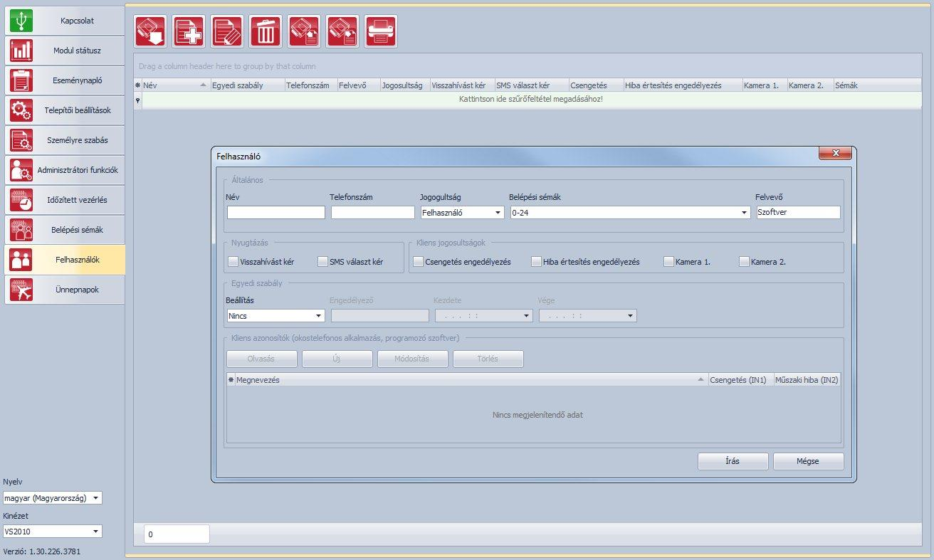
Task: Open the Beállítás dropdown showing Nincs
Action: click(x=276, y=315)
